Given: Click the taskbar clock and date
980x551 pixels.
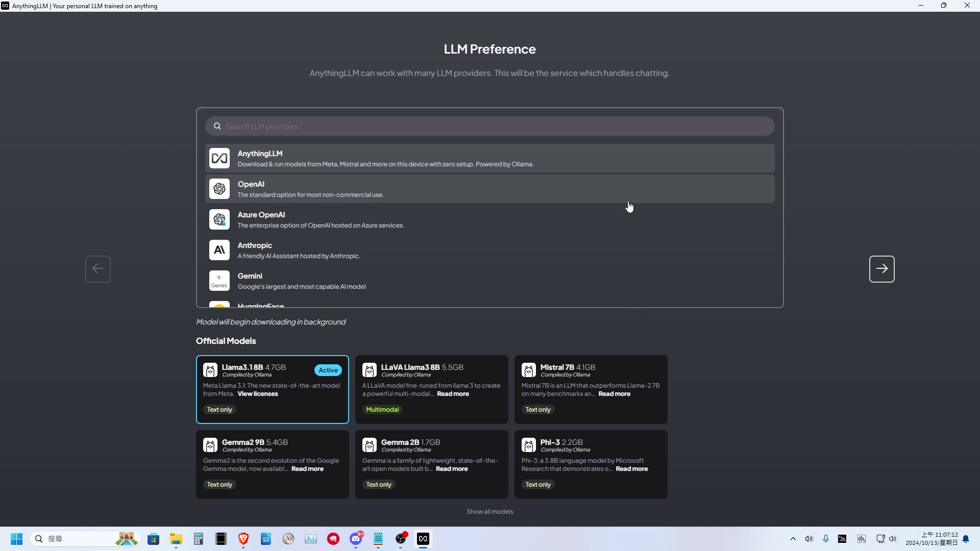Looking at the screenshot, I should point(932,539).
